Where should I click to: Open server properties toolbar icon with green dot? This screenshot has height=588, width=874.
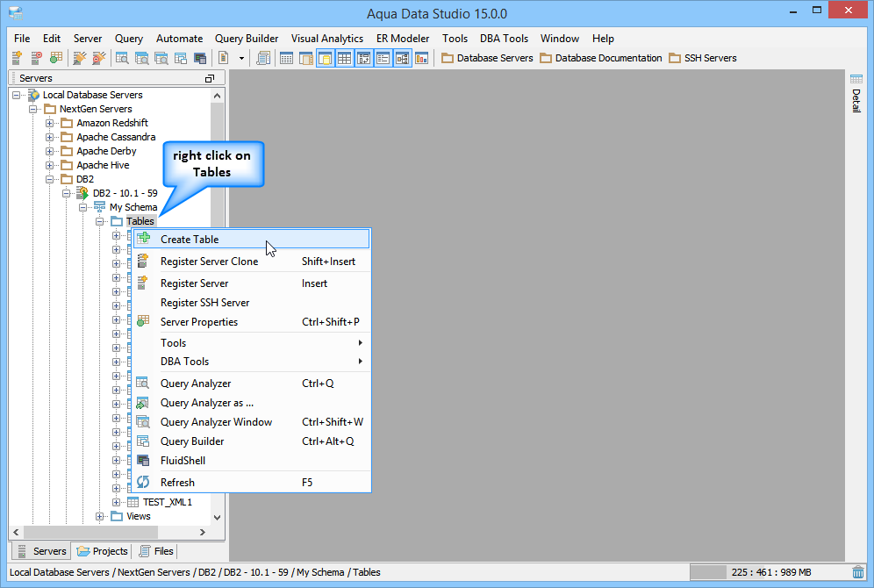coord(56,57)
